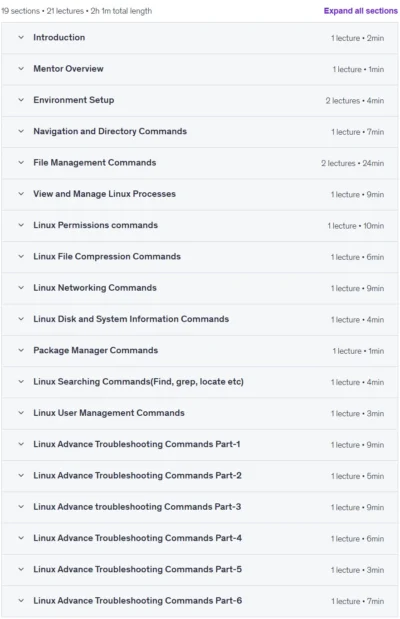
Task: Select Linux User Management Commands heading
Action: click(109, 413)
